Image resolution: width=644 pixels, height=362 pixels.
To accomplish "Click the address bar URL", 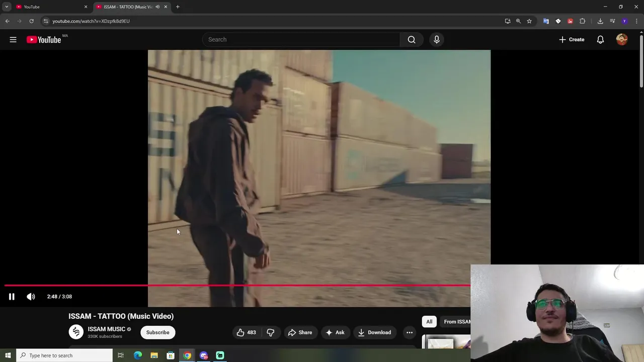I will coord(91,21).
